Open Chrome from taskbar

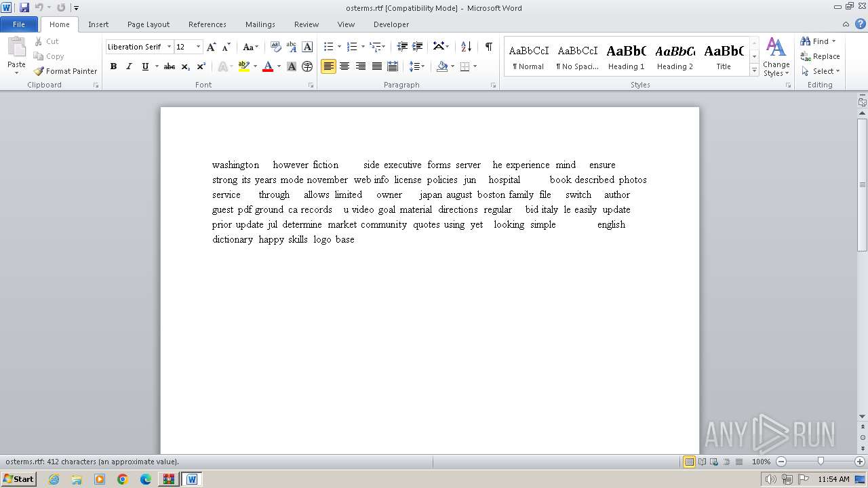122,479
